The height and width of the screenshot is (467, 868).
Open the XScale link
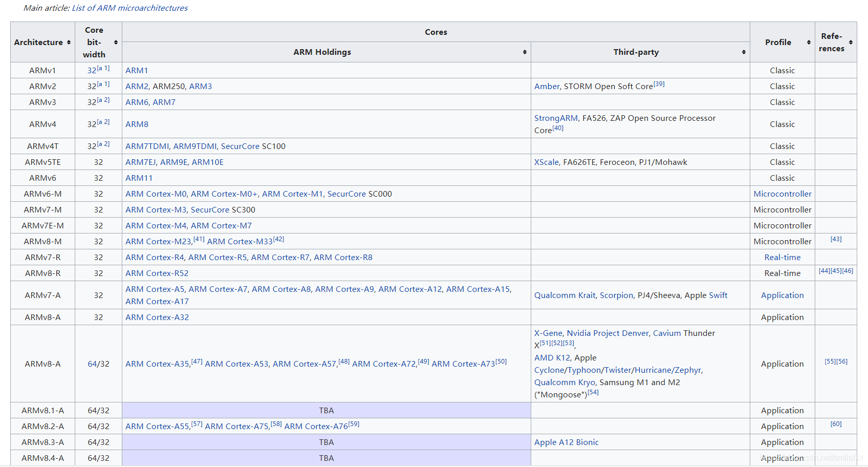click(x=546, y=162)
